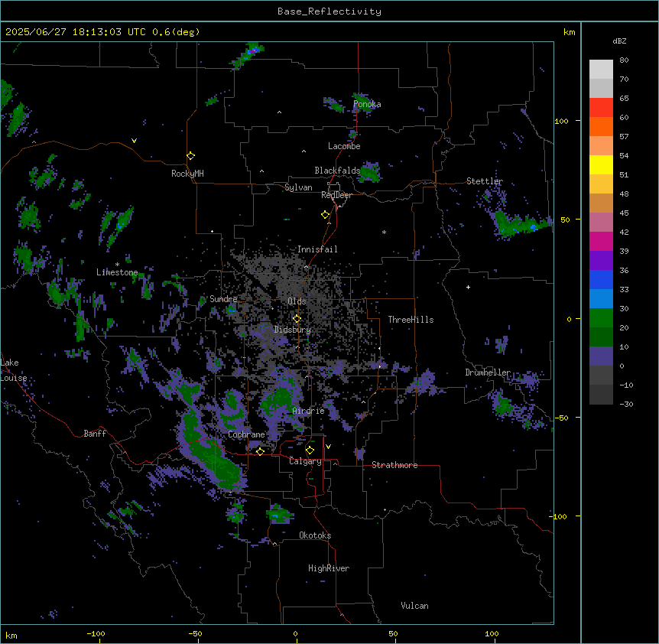Screen dimensions: 659x644
Task: Click the yellow diamond marker below Cochrane
Action: [260, 451]
